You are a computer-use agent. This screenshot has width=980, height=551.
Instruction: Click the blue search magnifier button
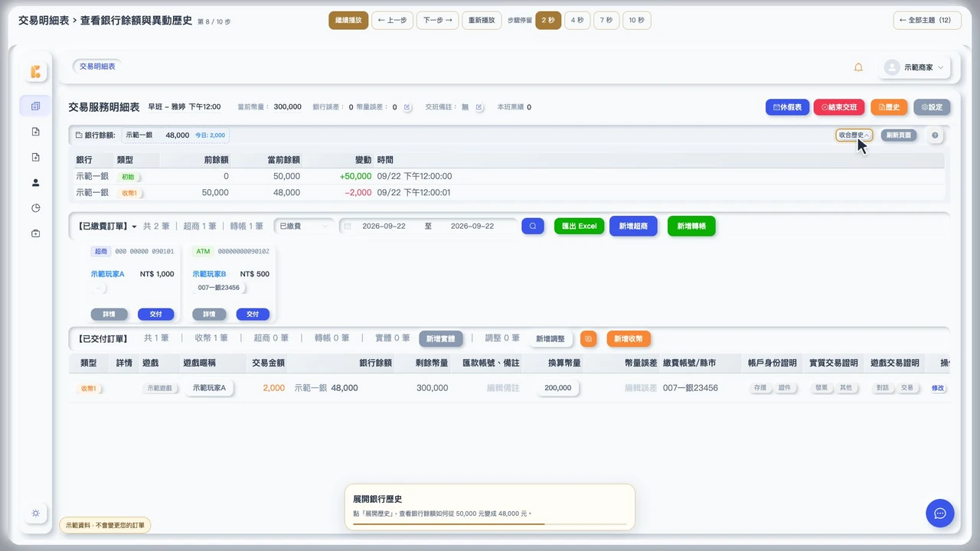(x=533, y=227)
